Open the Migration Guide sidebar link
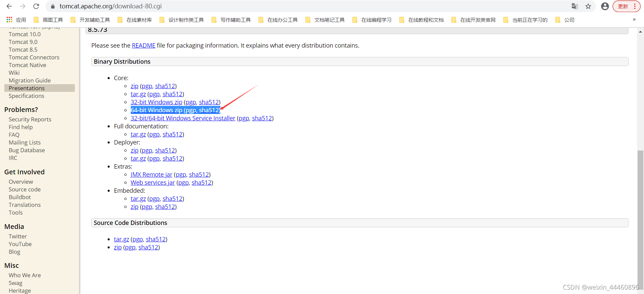This screenshot has height=294, width=644. click(x=30, y=80)
